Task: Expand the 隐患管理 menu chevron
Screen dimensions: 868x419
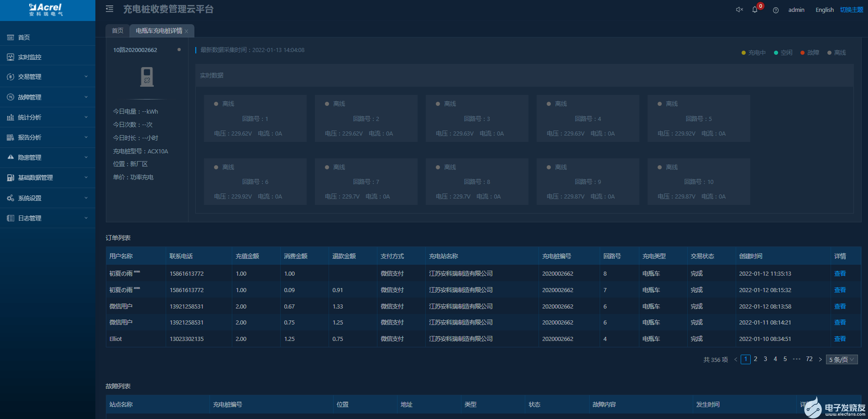Action: (x=86, y=157)
